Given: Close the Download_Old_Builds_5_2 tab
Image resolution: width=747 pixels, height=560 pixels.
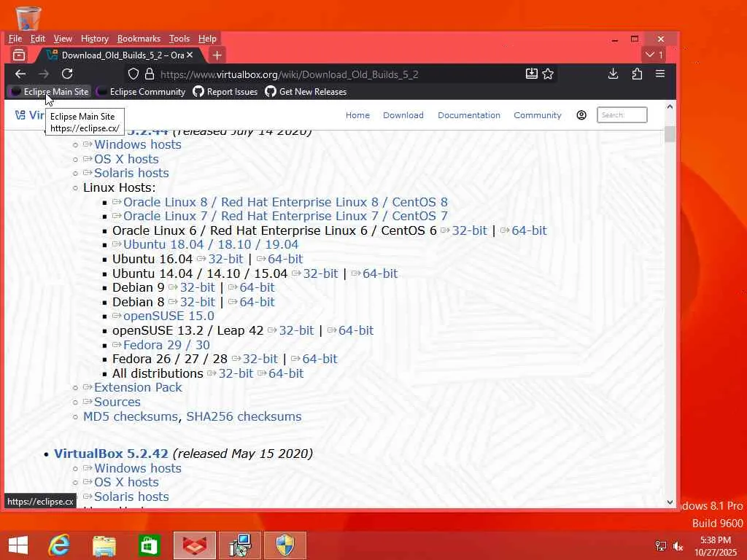Looking at the screenshot, I should click(x=190, y=55).
